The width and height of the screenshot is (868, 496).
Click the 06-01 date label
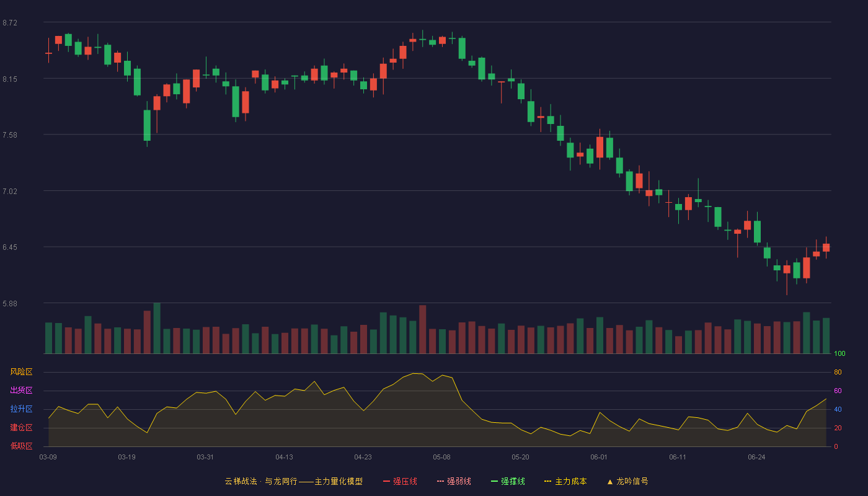coord(600,457)
